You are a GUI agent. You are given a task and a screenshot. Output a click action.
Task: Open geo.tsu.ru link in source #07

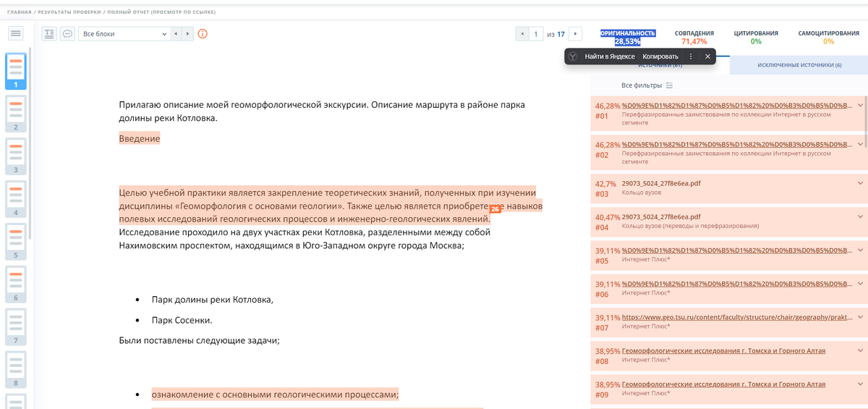coord(736,317)
